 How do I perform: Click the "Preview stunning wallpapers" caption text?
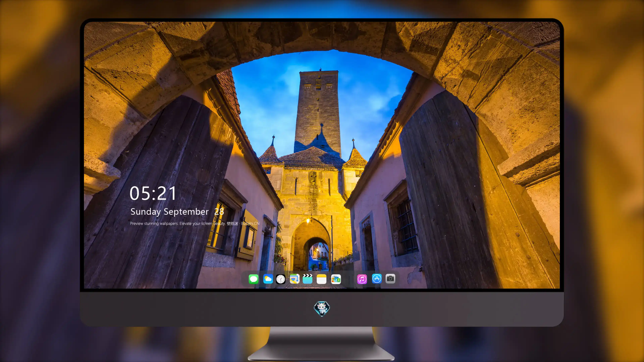195,223
